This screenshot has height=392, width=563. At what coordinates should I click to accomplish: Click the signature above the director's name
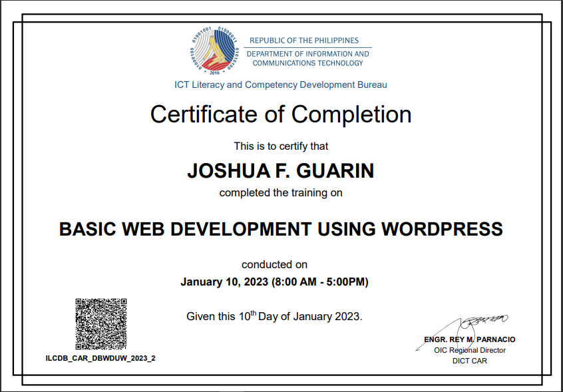point(462,332)
